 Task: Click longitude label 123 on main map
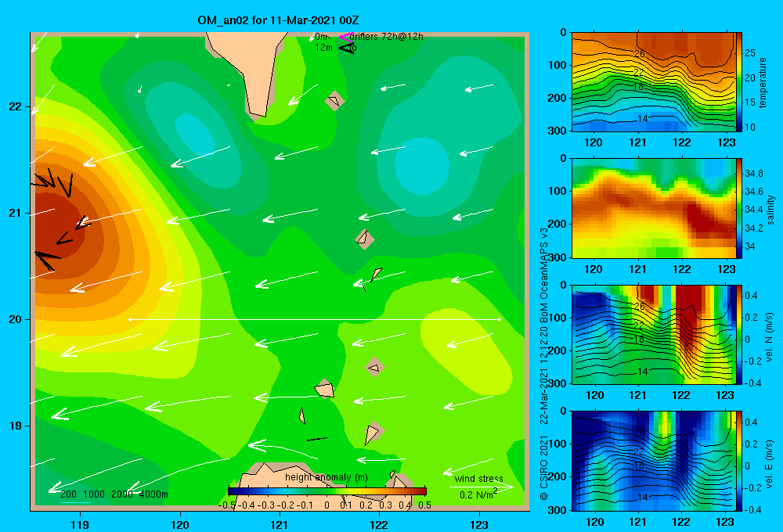pos(479,524)
